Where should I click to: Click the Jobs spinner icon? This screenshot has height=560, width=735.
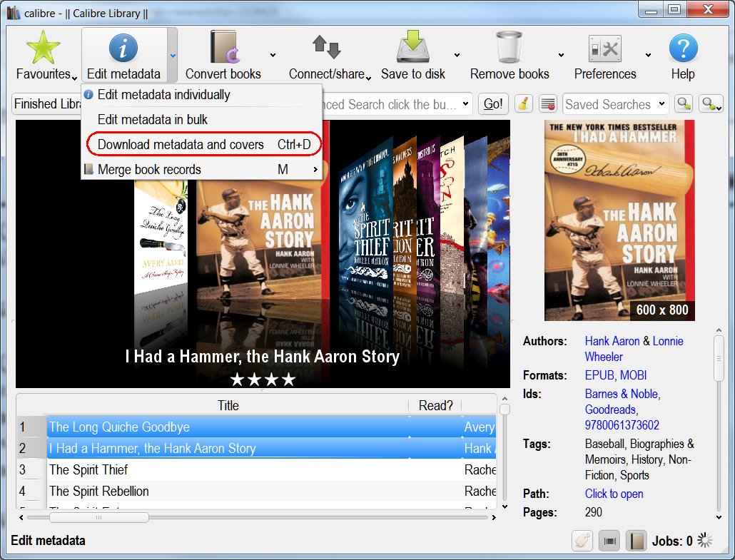[x=704, y=540]
